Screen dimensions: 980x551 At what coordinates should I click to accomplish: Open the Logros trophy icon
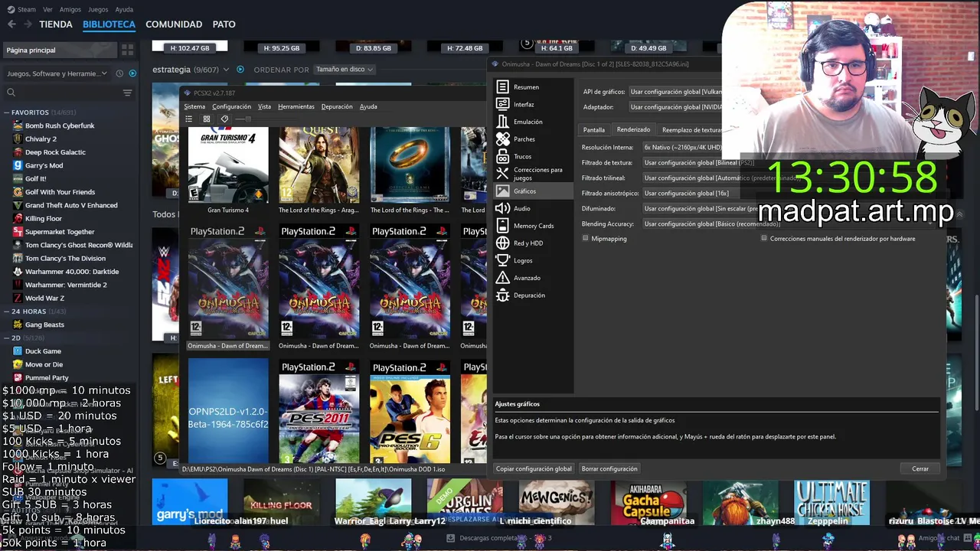502,260
